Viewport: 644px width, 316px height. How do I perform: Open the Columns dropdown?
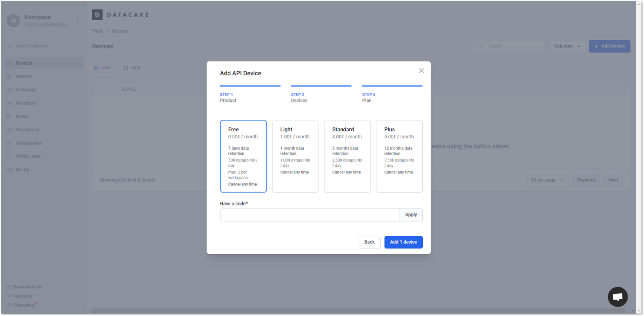pyautogui.click(x=567, y=46)
